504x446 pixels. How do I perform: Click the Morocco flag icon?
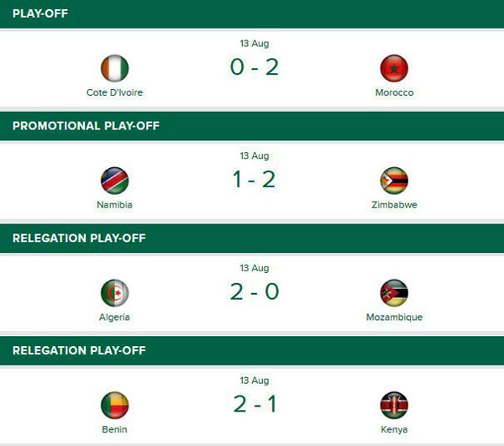point(394,68)
